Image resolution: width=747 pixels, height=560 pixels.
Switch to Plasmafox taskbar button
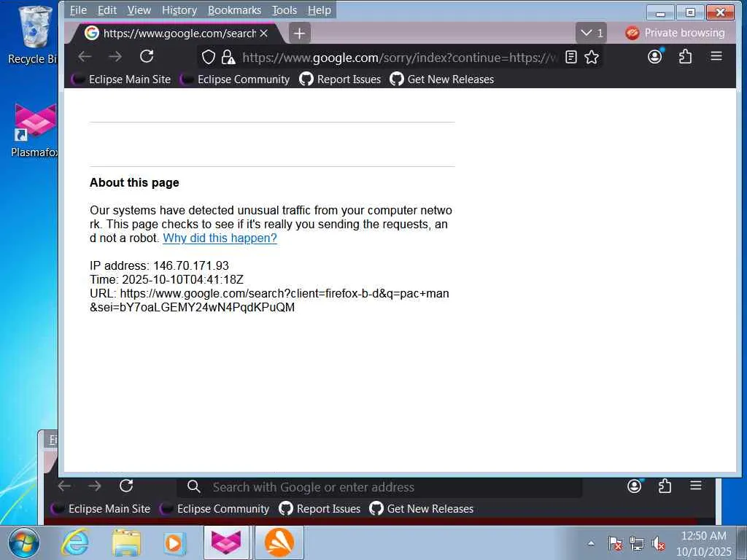point(227,542)
